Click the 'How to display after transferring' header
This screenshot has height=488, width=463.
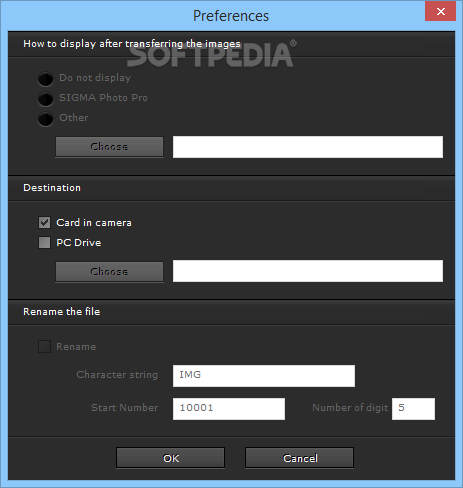coord(132,44)
